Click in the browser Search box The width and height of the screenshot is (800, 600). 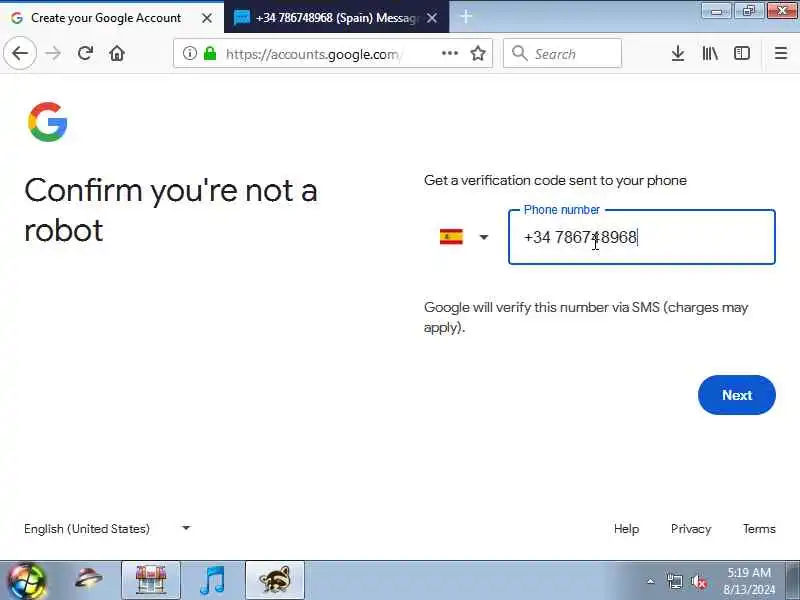[x=562, y=53]
